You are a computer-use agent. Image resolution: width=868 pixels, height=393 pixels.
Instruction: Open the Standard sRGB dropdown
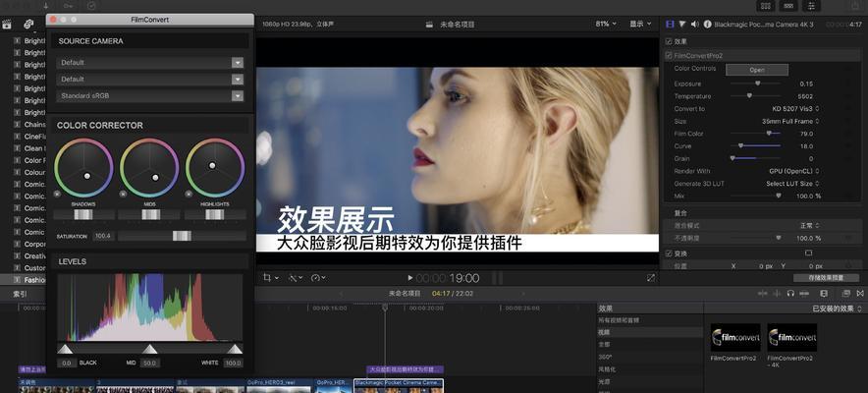149,95
